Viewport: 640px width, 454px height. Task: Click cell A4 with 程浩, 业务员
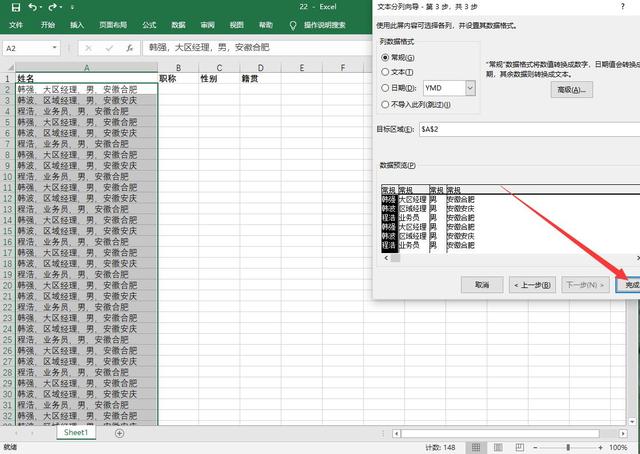click(x=87, y=111)
